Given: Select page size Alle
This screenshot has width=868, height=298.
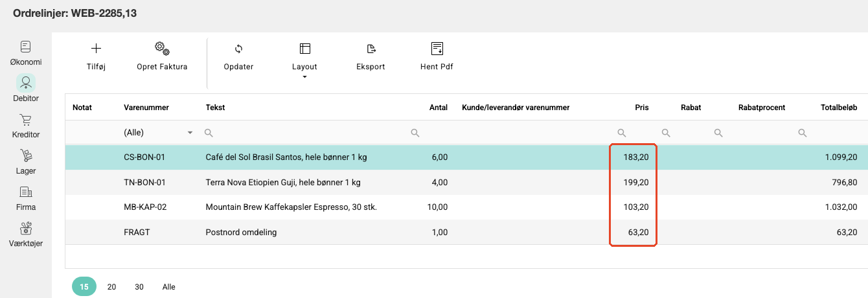Looking at the screenshot, I should pyautogui.click(x=169, y=286).
